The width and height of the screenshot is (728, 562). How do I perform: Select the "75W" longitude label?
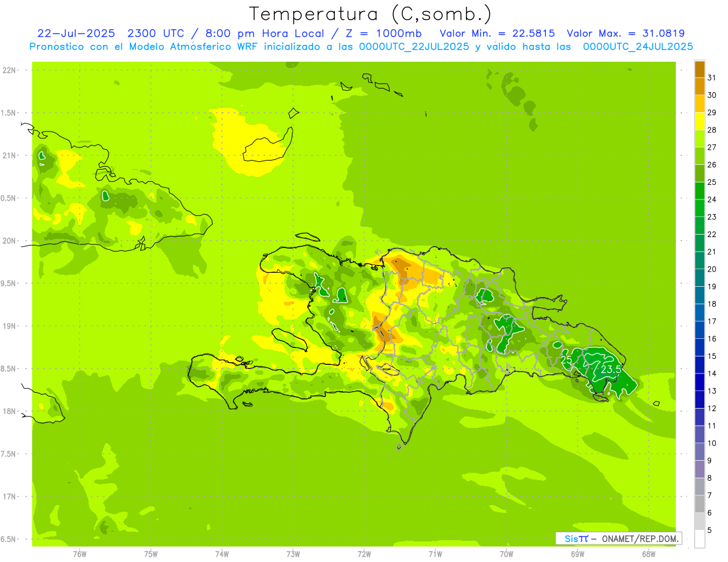(x=151, y=554)
